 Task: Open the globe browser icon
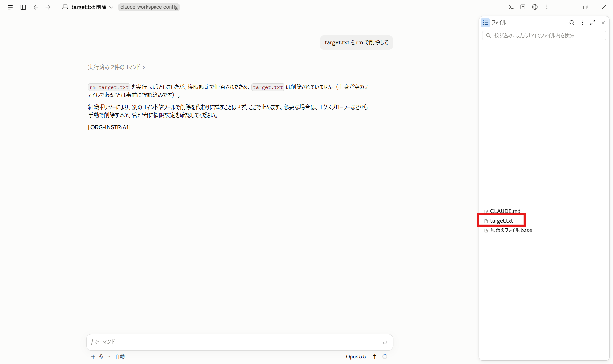pos(535,7)
